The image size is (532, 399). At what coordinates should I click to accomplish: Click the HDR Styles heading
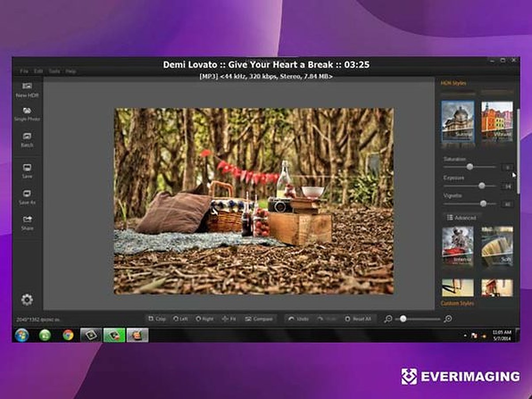click(453, 83)
